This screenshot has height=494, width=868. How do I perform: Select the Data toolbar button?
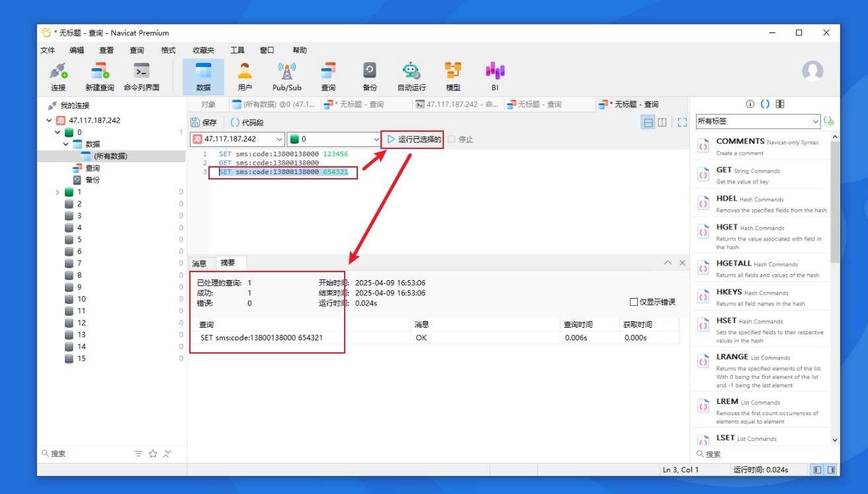pos(203,77)
